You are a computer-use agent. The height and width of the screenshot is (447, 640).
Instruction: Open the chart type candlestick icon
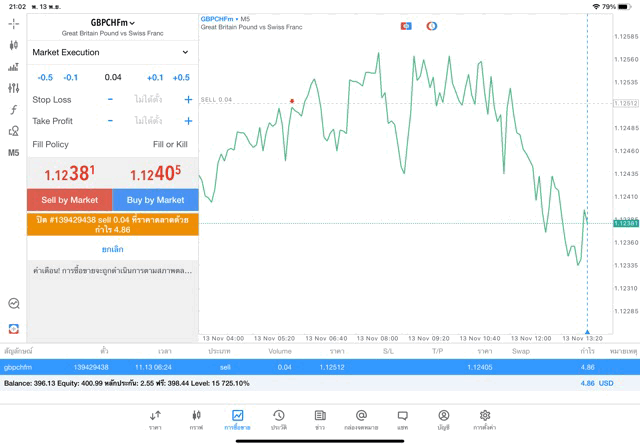[13, 45]
